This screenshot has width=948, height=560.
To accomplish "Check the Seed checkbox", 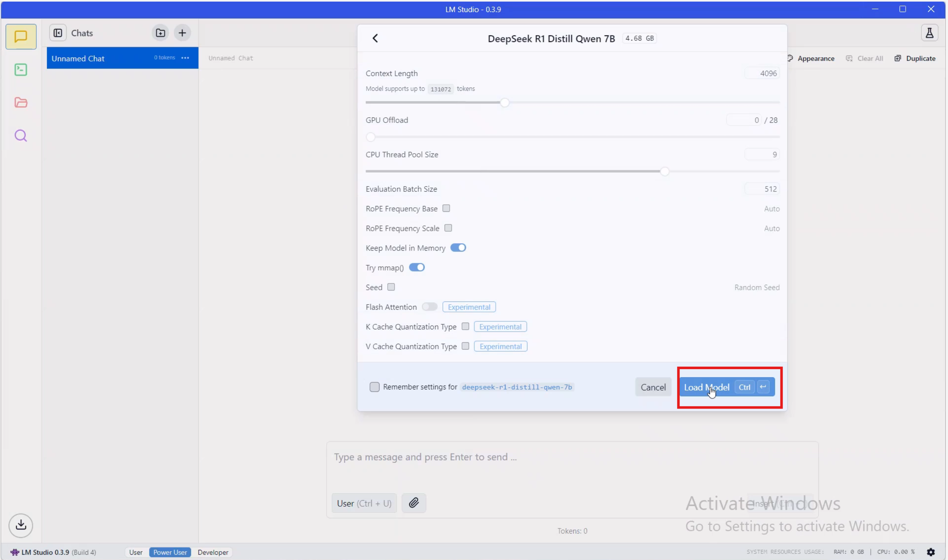I will point(391,287).
